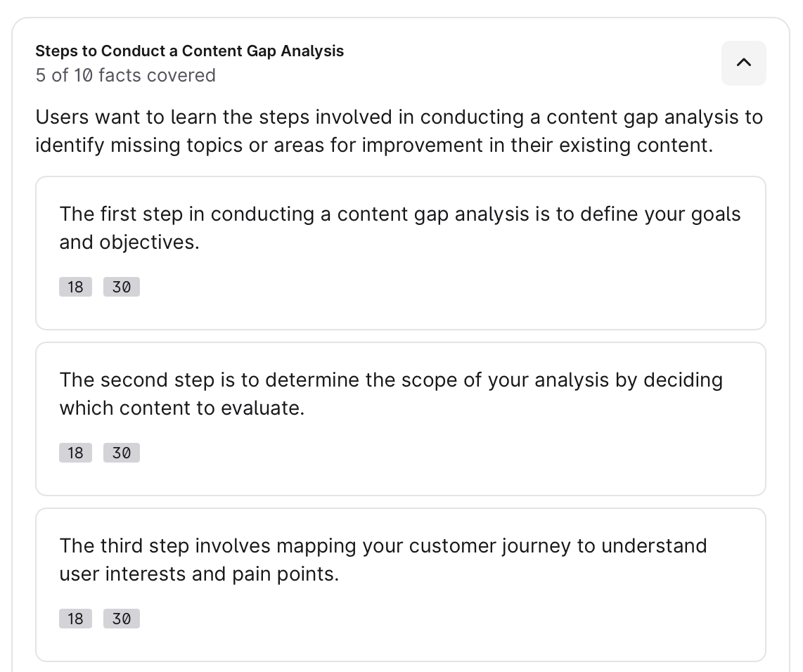Click the 'The second step is to determine' line

tap(391, 380)
